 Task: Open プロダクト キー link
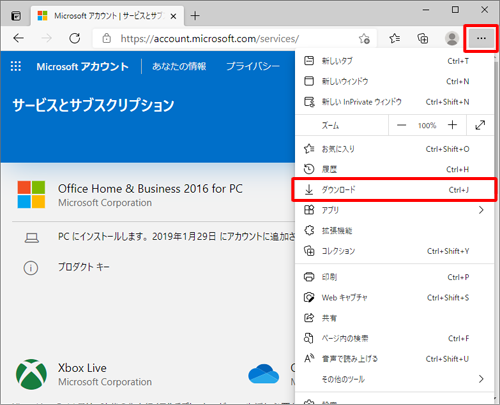pyautogui.click(x=84, y=267)
